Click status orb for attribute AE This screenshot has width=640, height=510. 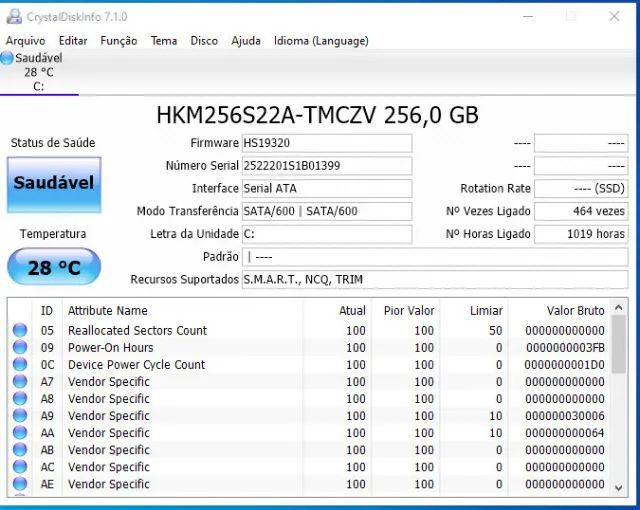pyautogui.click(x=20, y=484)
